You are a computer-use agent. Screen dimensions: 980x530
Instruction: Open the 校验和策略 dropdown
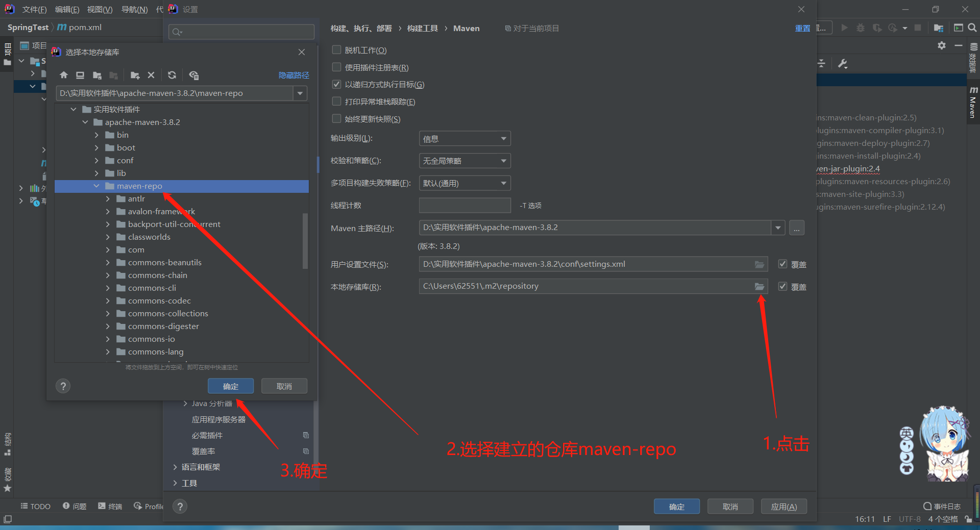[x=464, y=161]
